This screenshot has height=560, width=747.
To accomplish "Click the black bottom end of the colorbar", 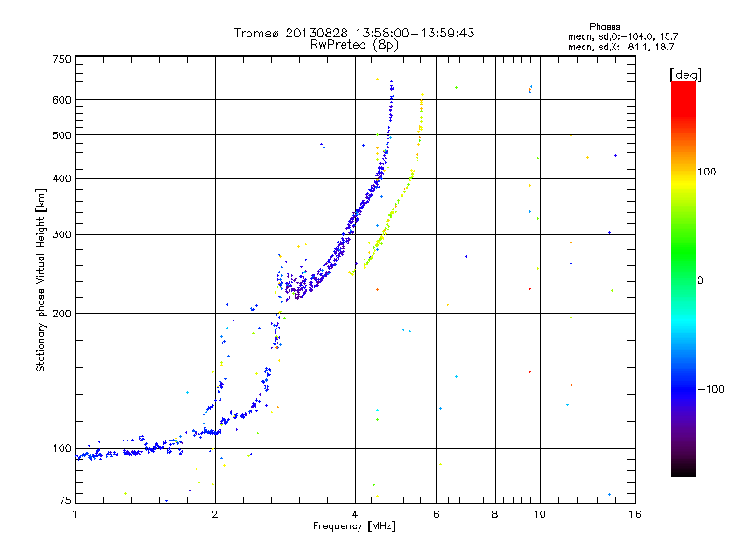I will tap(684, 469).
